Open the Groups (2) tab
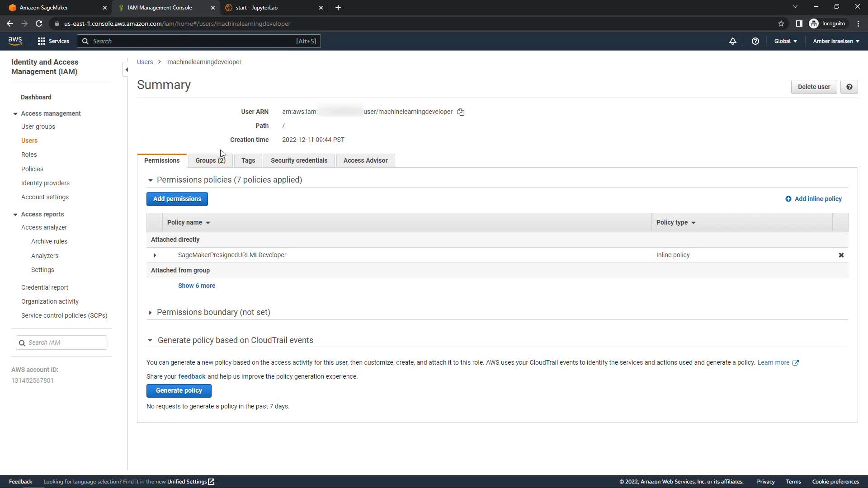 point(210,160)
